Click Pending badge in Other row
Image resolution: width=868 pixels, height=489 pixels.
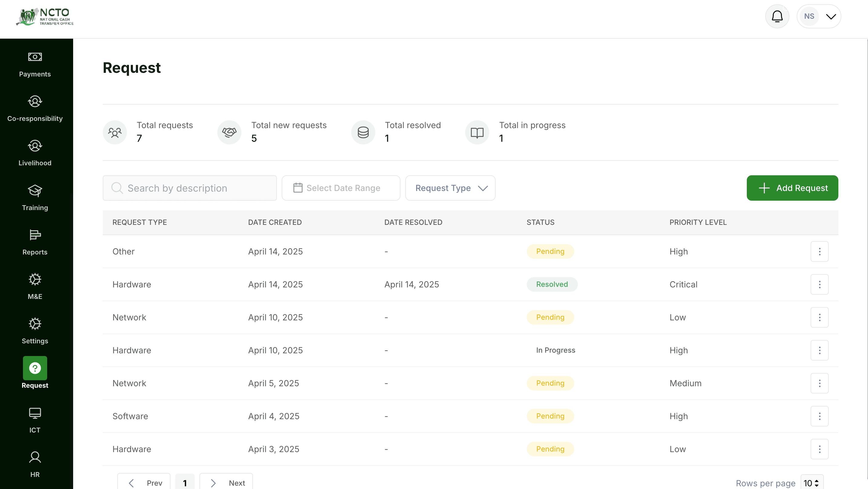pyautogui.click(x=550, y=251)
